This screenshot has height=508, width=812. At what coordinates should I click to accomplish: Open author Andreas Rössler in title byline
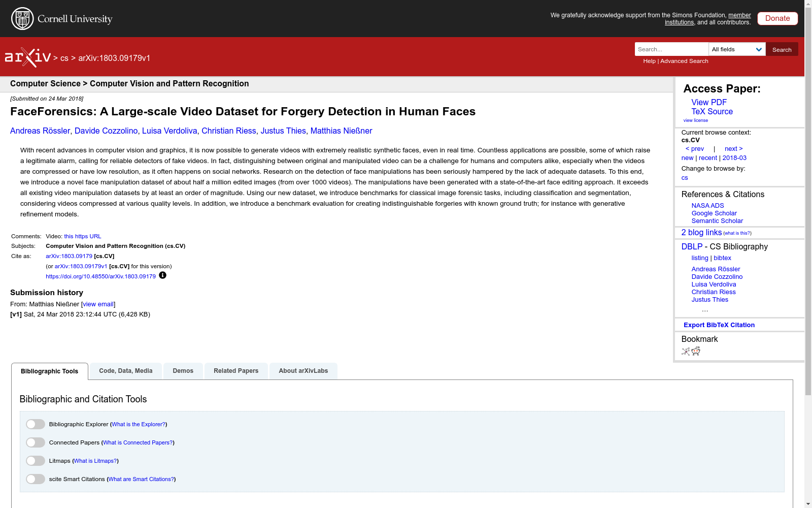[x=40, y=131]
